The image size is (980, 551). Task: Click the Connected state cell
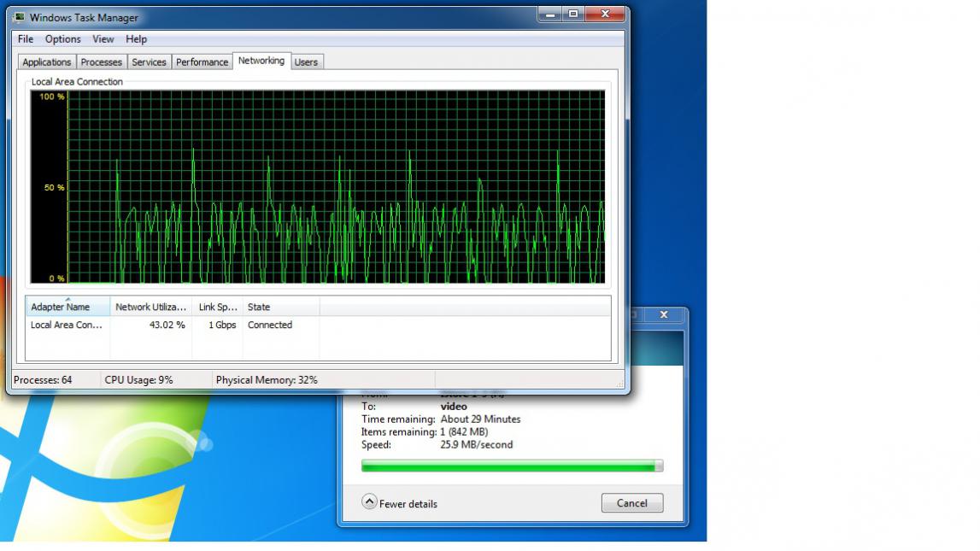pos(270,325)
